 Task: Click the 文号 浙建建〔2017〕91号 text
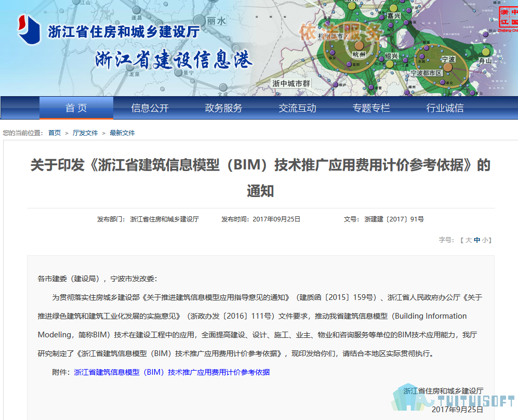(x=384, y=219)
